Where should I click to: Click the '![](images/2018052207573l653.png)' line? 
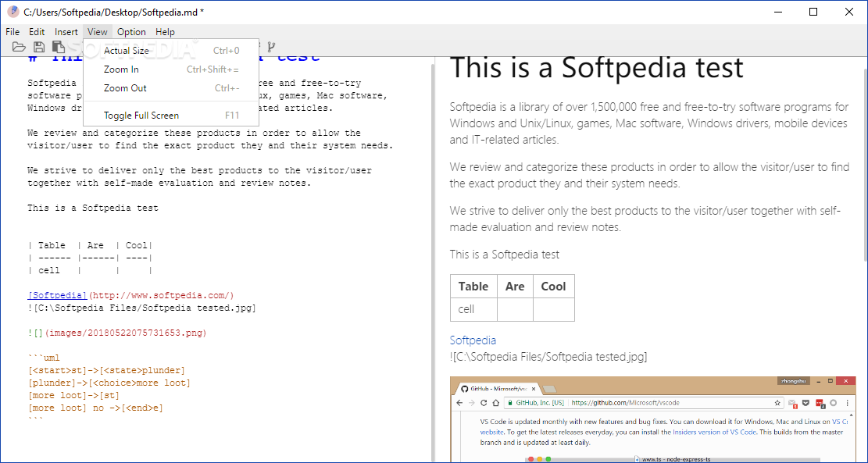117,333
